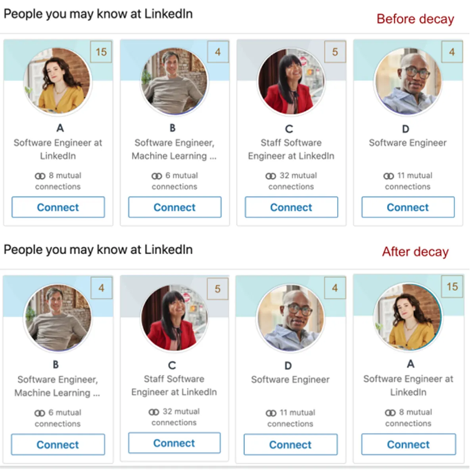The height and width of the screenshot is (476, 476).
Task: Click name 'A' in the After decay row
Action: coord(411,364)
